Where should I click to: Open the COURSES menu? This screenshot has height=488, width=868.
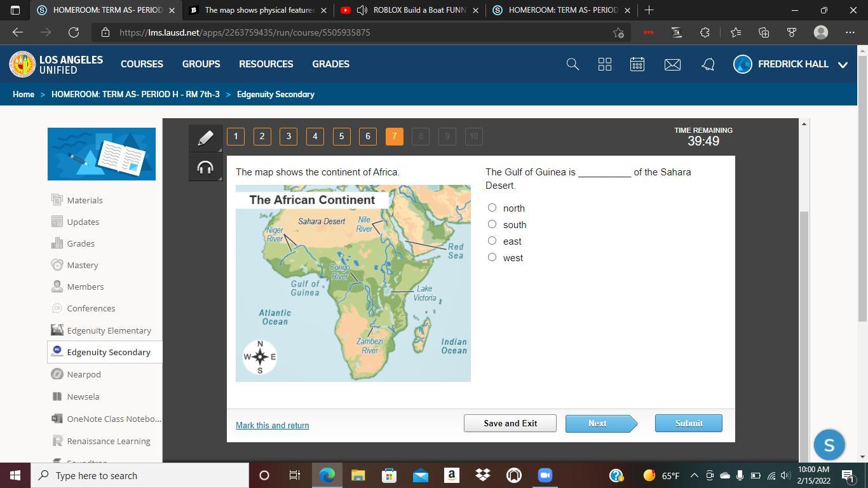point(142,64)
